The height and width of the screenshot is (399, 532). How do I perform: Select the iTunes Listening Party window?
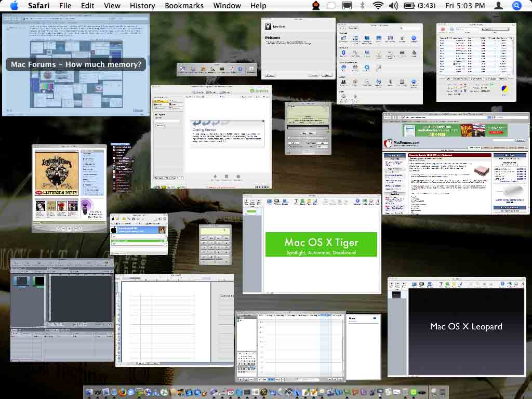tap(69, 188)
